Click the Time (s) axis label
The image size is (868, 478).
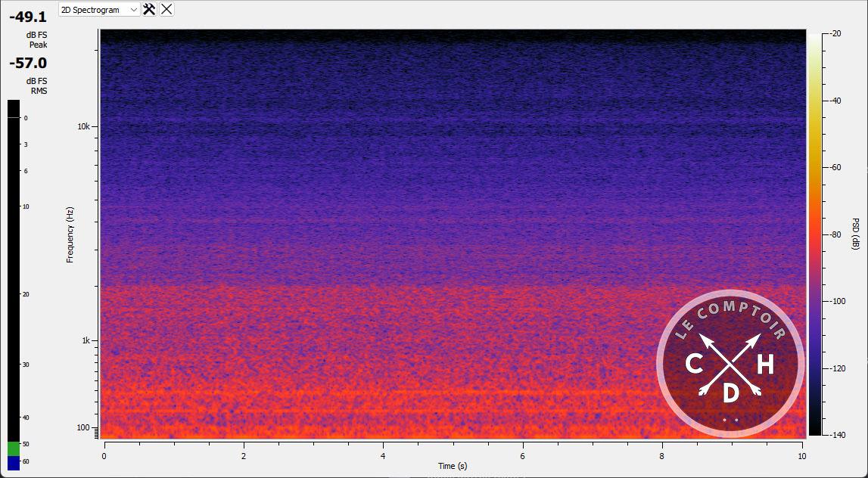pos(453,466)
